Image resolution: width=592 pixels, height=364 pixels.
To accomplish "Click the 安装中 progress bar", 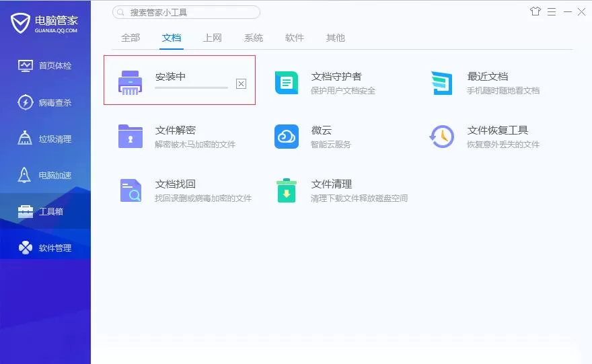I will point(191,87).
